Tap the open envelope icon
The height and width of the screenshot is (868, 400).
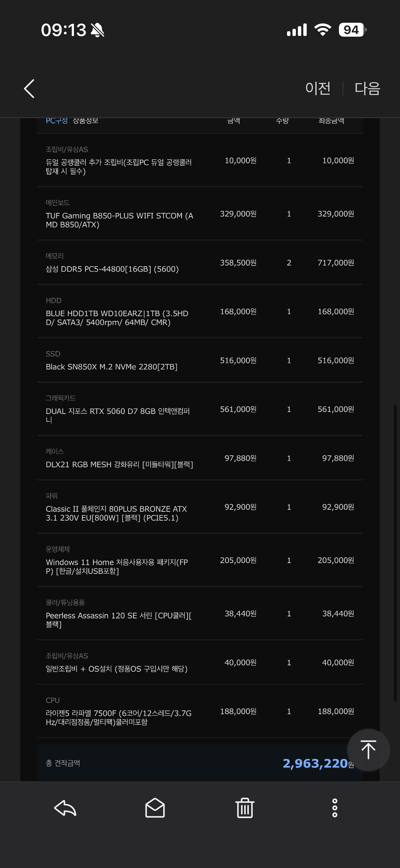(155, 808)
